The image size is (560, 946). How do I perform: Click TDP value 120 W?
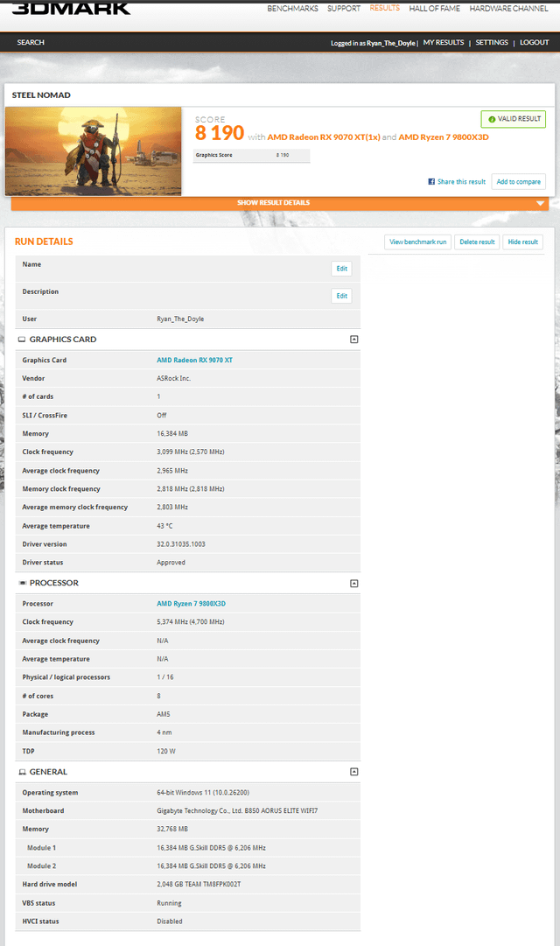pos(166,751)
